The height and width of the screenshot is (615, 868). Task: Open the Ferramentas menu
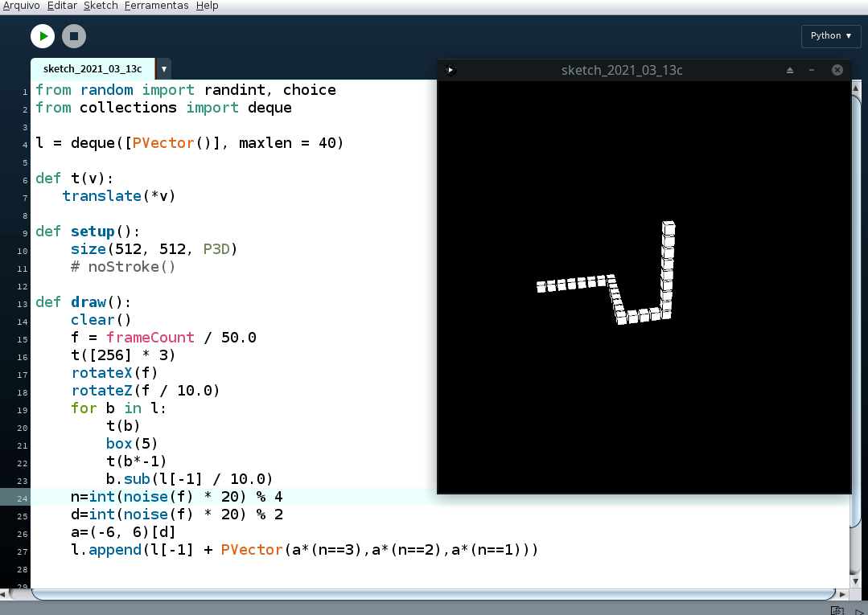(156, 6)
